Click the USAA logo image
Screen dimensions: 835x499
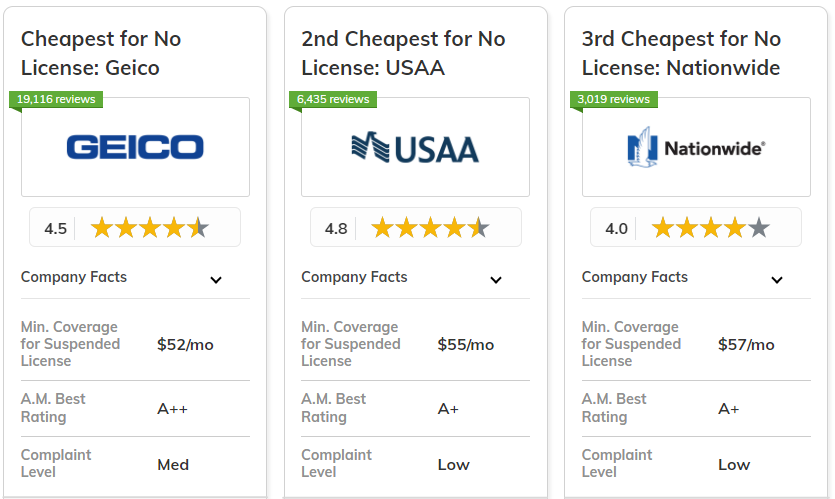[415, 148]
